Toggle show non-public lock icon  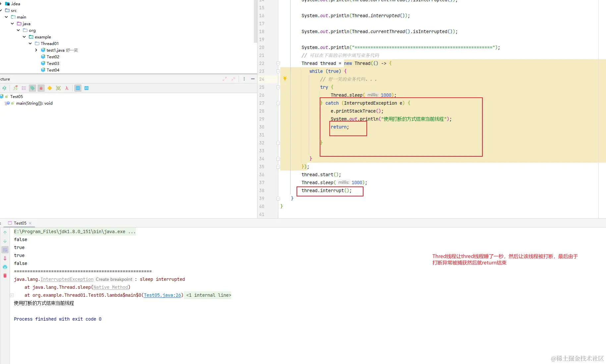41,88
